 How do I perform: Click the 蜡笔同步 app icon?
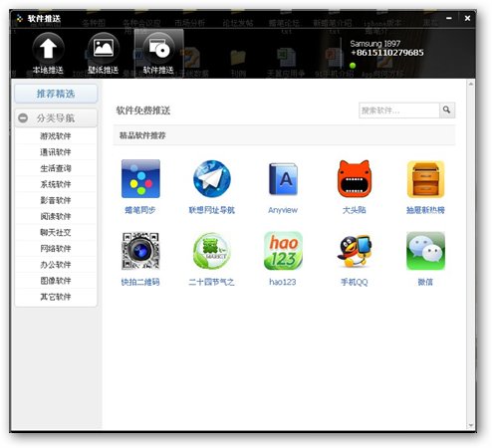pos(140,178)
